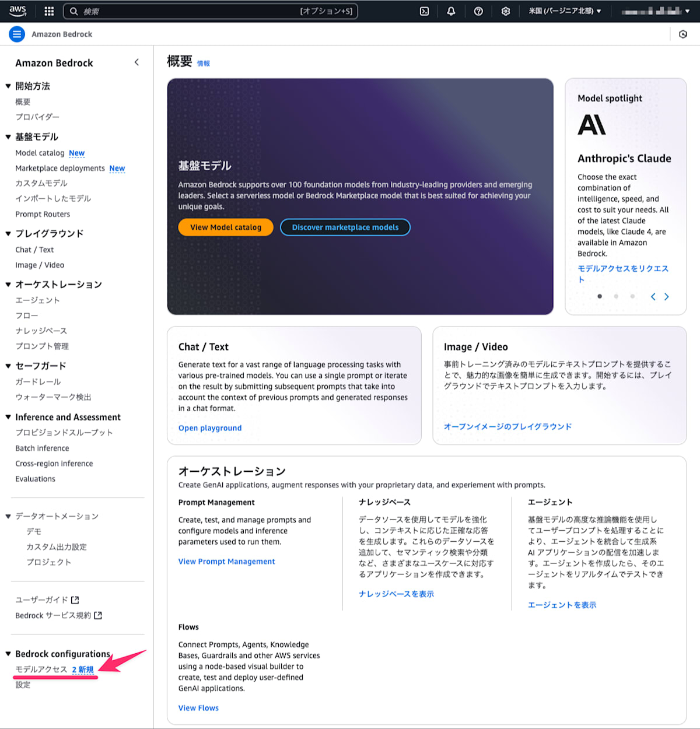Click モデルアクセスをリクエスト link
This screenshot has height=729, width=700.
point(623,274)
